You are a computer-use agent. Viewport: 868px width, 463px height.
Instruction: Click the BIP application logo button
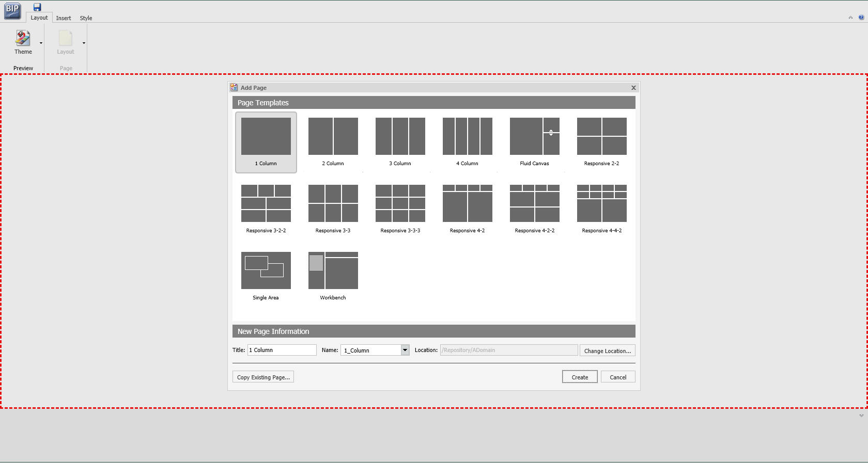12,10
